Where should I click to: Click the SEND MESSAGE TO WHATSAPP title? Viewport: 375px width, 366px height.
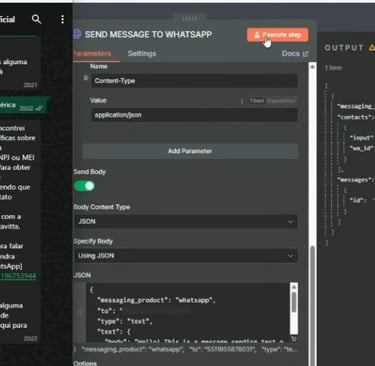[148, 34]
